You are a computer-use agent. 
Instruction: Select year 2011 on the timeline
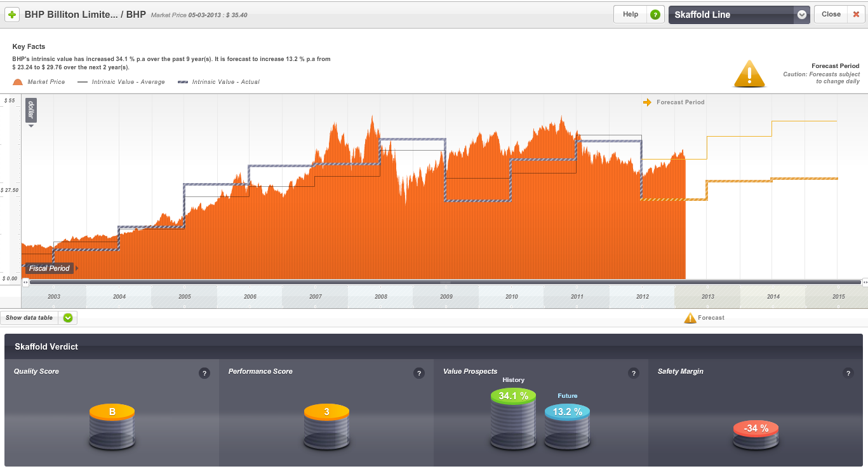577,297
